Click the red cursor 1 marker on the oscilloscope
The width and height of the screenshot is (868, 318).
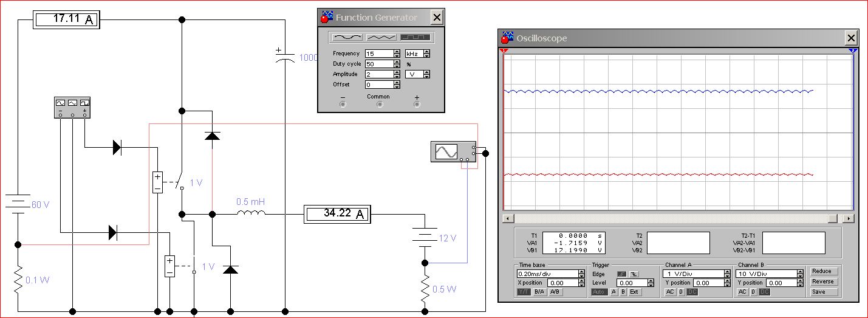(504, 51)
